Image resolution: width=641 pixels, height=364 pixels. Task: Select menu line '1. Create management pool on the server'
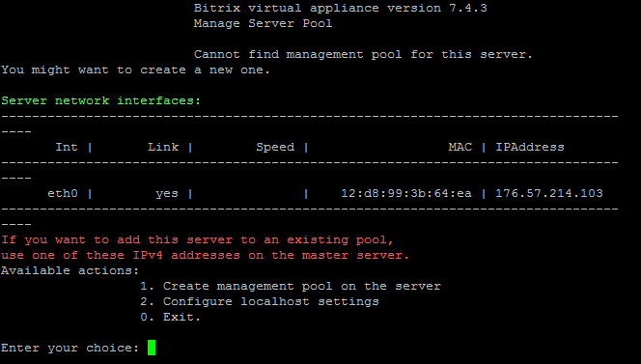(291, 286)
